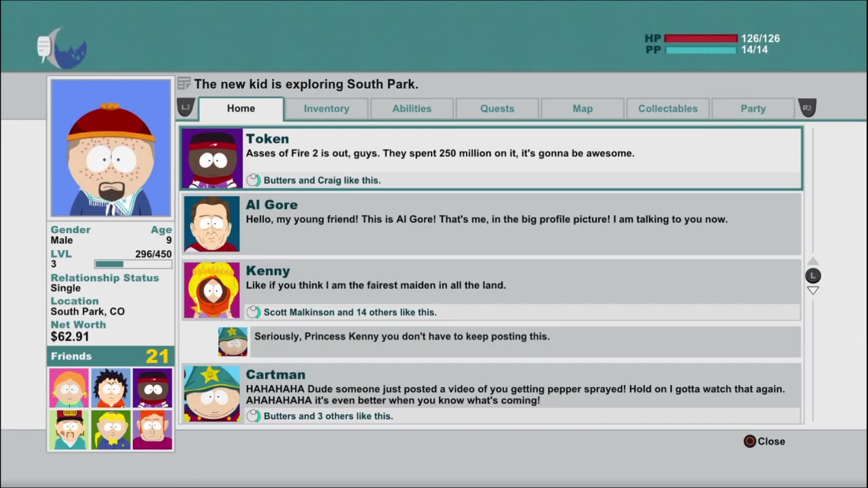This screenshot has width=868, height=488.
Task: Select Al Gore's profile picture
Action: click(212, 224)
